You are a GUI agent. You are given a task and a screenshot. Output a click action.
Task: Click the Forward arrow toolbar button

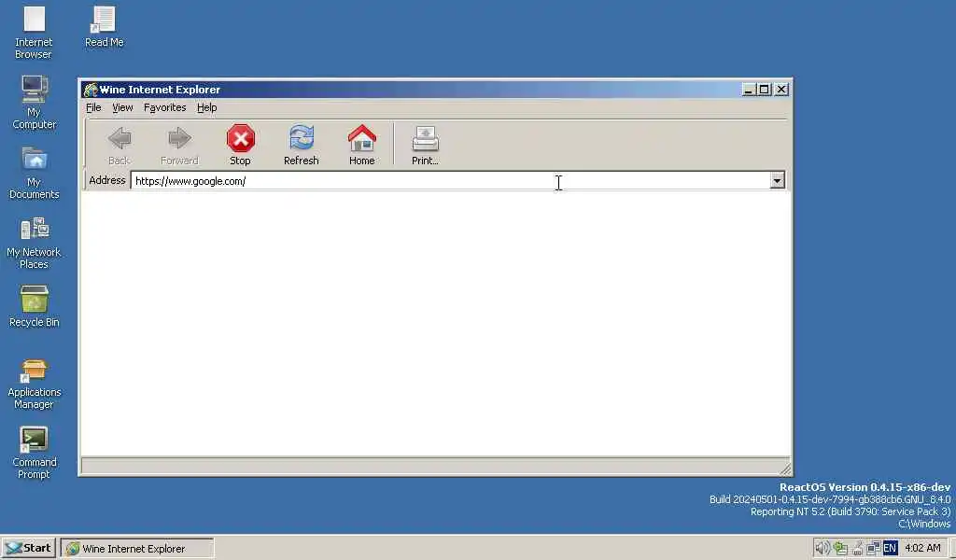179,145
